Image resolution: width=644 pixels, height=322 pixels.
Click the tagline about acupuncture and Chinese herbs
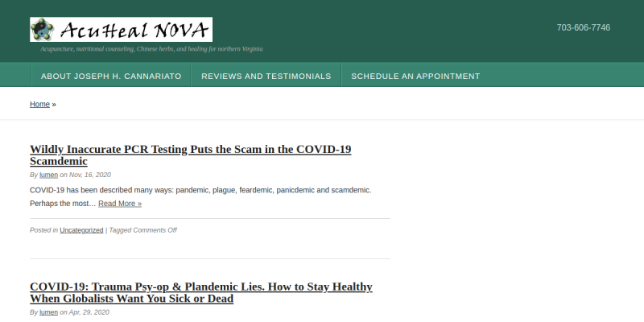click(151, 49)
